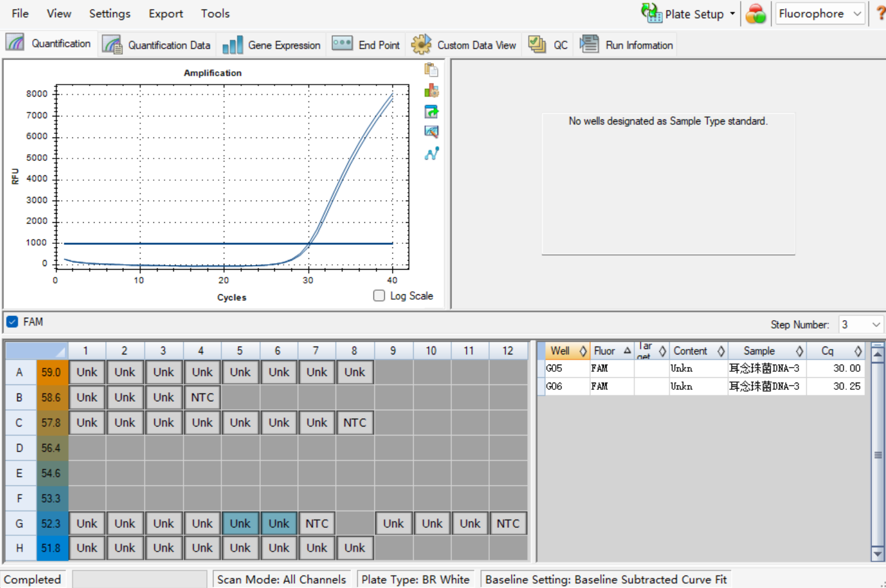Select plate row header G

[20, 524]
